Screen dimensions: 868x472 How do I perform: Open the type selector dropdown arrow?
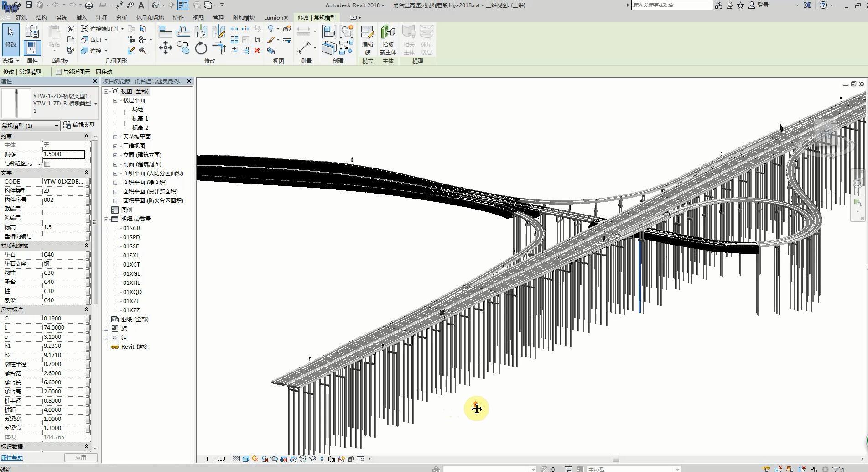coord(96,104)
